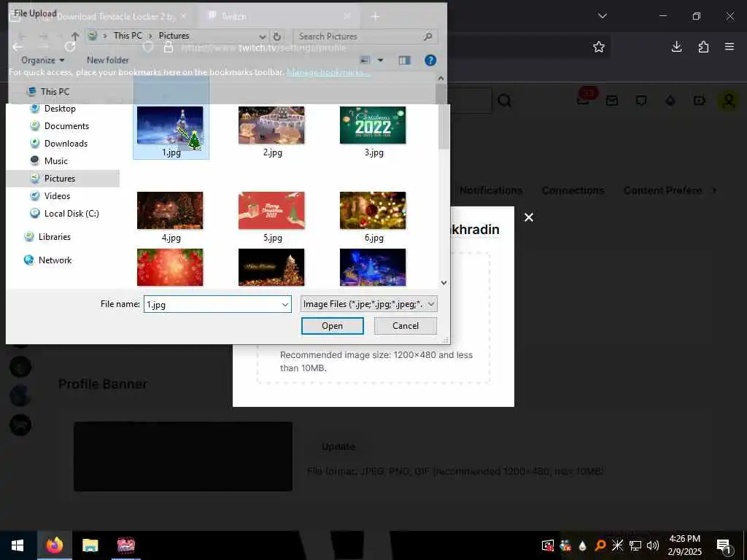The width and height of the screenshot is (747, 560).
Task: Open the Windows Start menu
Action: (x=18, y=545)
